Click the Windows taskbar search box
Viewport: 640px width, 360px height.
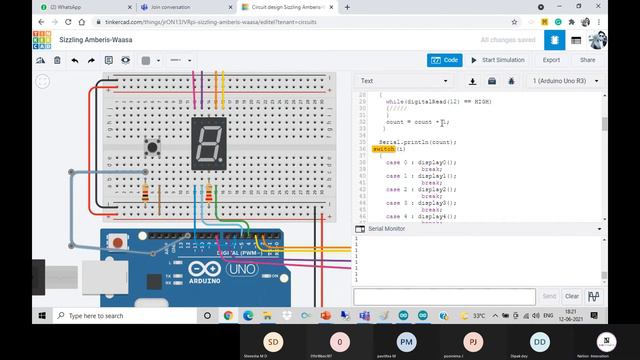124,316
